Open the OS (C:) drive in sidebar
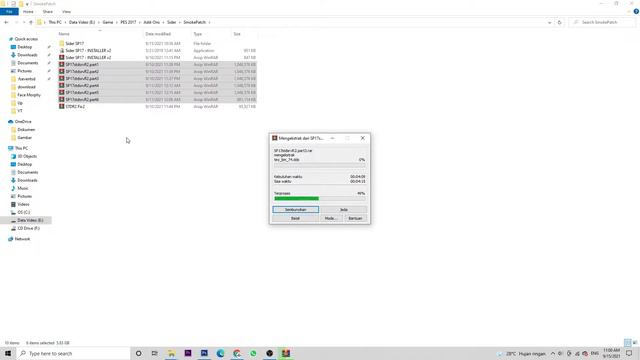Viewport: 640px width, 360px height. pyautogui.click(x=24, y=212)
